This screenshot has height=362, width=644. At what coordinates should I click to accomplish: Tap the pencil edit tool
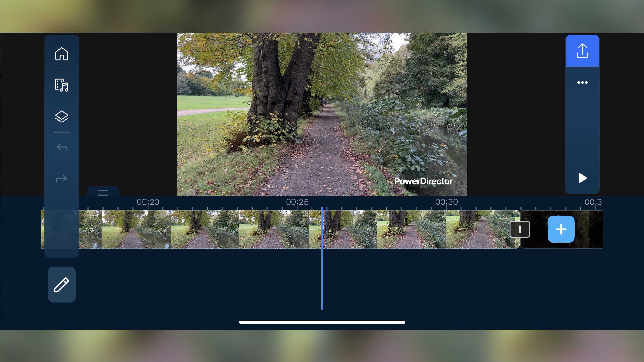(x=61, y=284)
